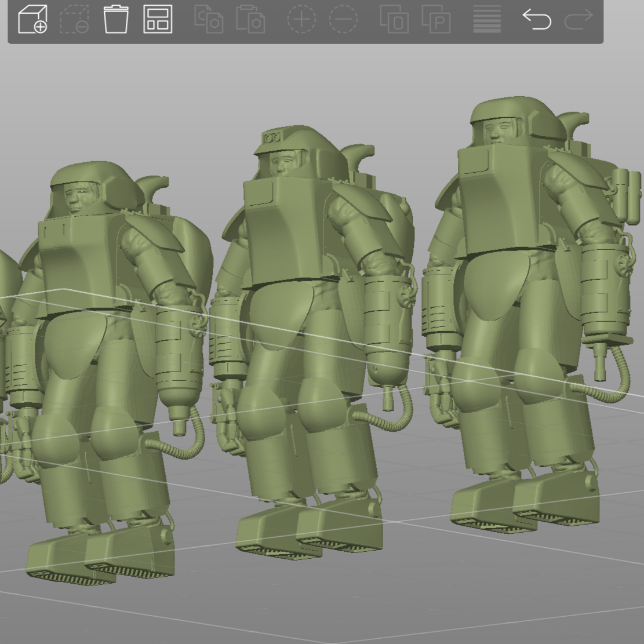Click the Add instance plus icon
Screen dimensions: 644x644
(301, 19)
